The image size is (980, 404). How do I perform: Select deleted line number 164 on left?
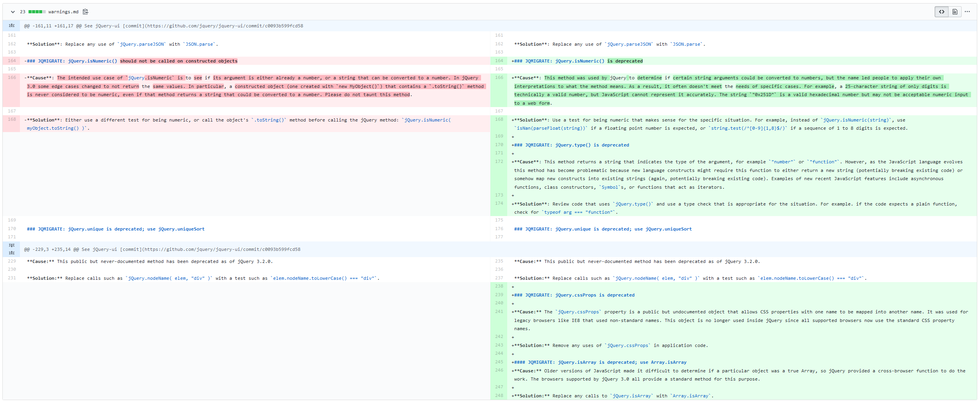12,61
